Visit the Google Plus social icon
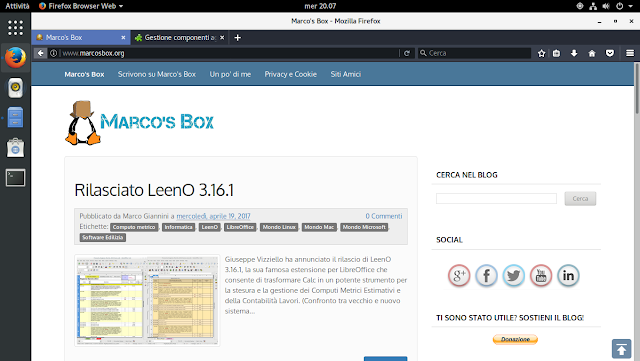Screen dimensions: 640x361 tap(459, 276)
